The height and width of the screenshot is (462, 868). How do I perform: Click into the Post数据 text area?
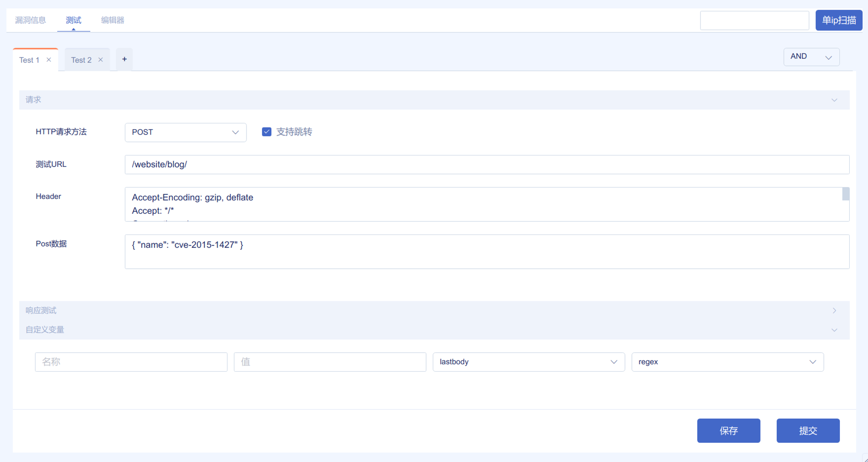(487, 251)
